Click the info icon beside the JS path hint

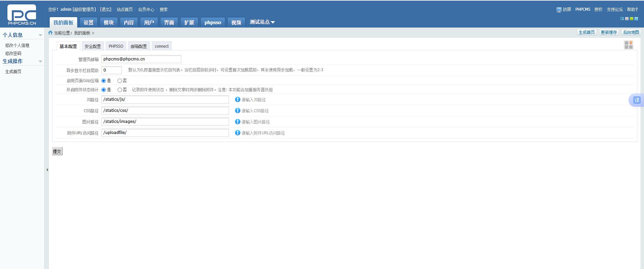[x=237, y=99]
